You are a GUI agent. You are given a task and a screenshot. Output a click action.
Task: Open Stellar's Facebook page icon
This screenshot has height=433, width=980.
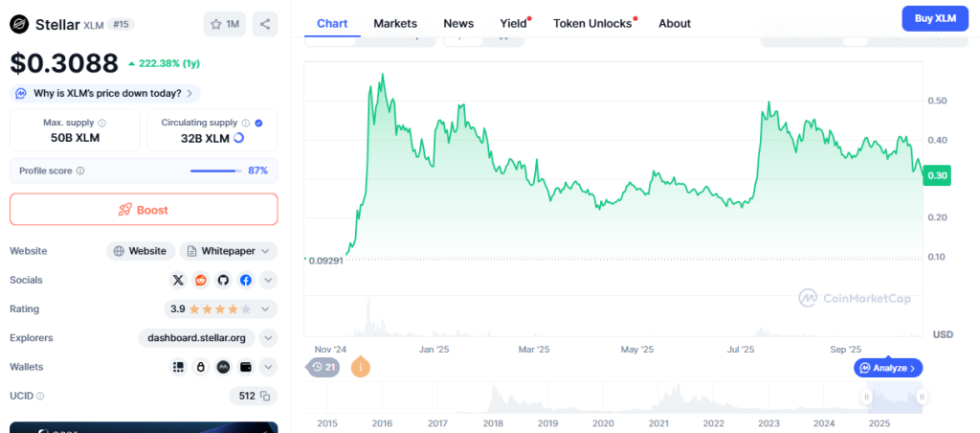click(246, 280)
